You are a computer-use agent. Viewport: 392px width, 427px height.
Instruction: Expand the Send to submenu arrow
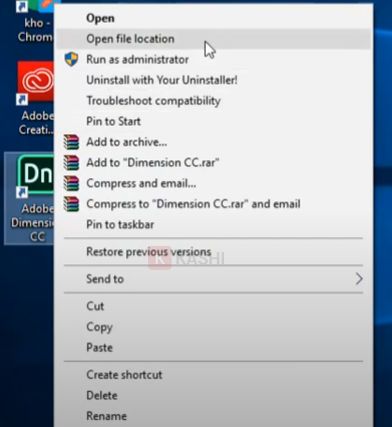pos(359,279)
